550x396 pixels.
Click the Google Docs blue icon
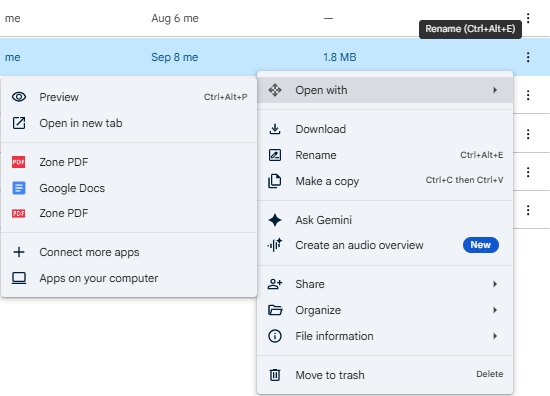tap(19, 188)
